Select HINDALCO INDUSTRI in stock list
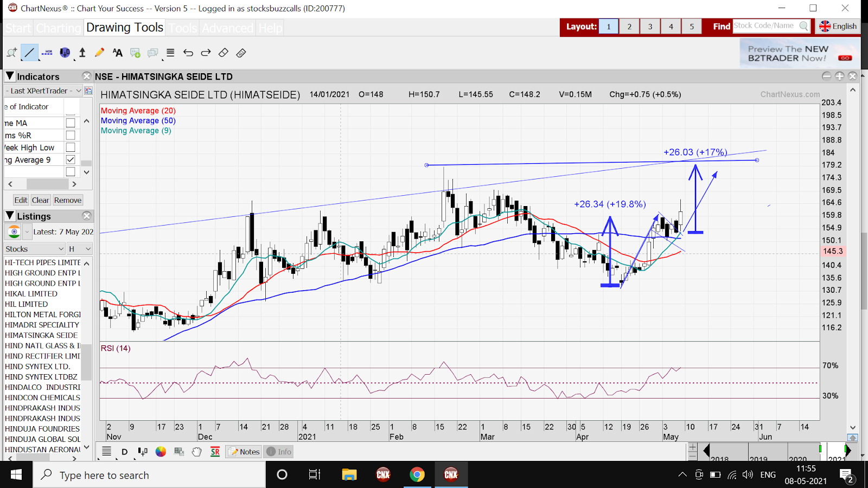 42,387
